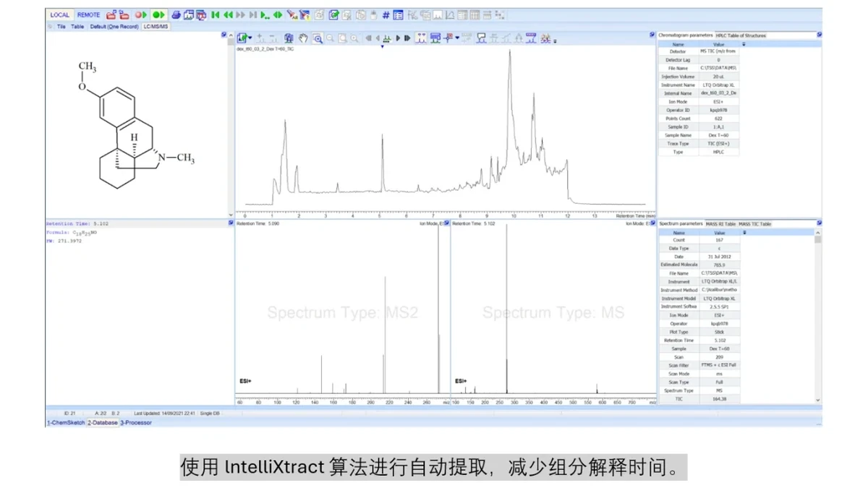868x488 pixels.
Task: Select the Sample Name row value Dex T=60
Action: (719, 135)
